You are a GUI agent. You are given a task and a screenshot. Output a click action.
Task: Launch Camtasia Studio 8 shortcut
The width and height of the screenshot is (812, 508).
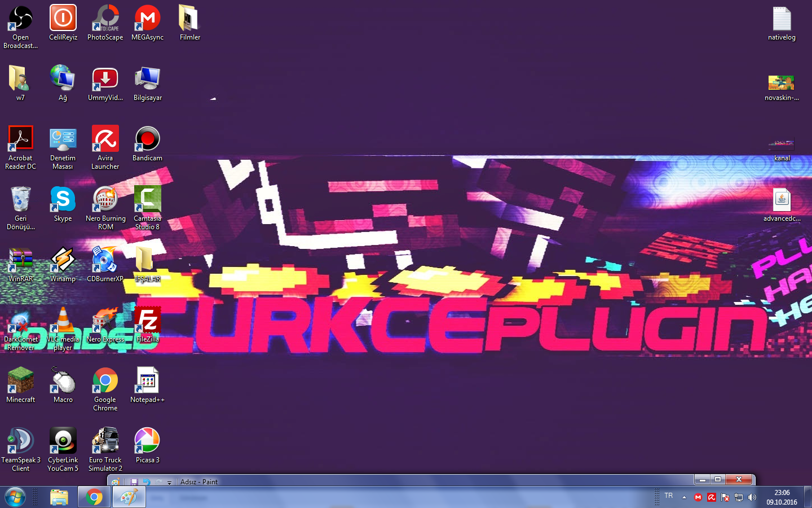[x=148, y=208]
